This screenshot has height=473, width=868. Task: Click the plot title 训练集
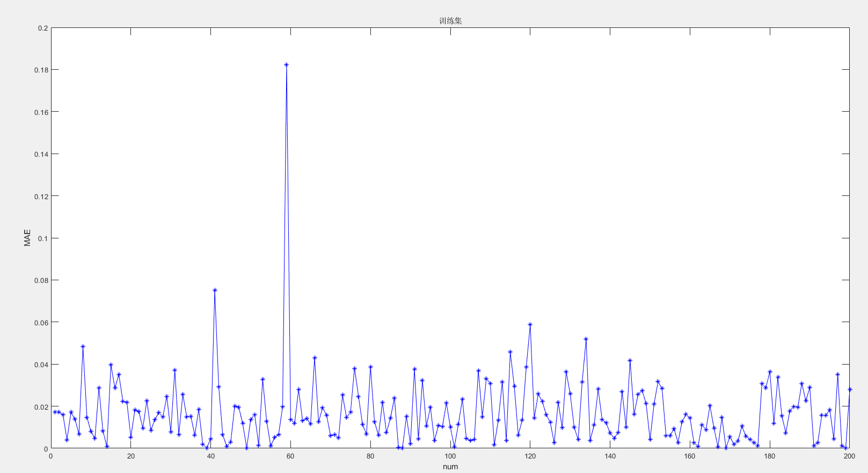point(450,21)
